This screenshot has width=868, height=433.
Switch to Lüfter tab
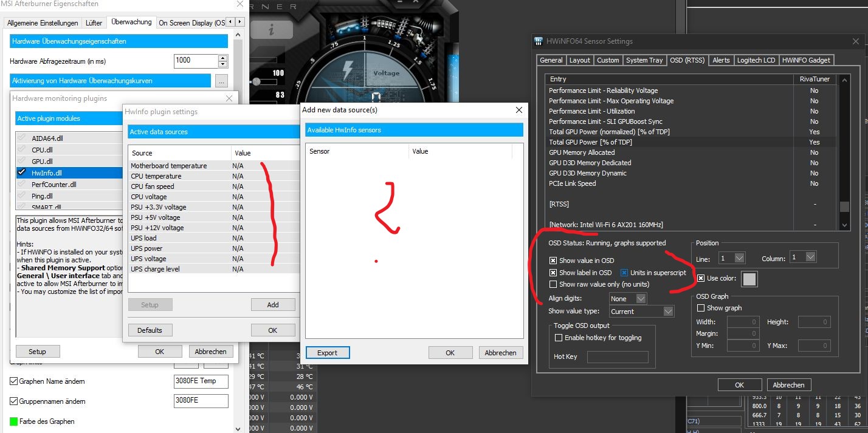click(x=94, y=23)
